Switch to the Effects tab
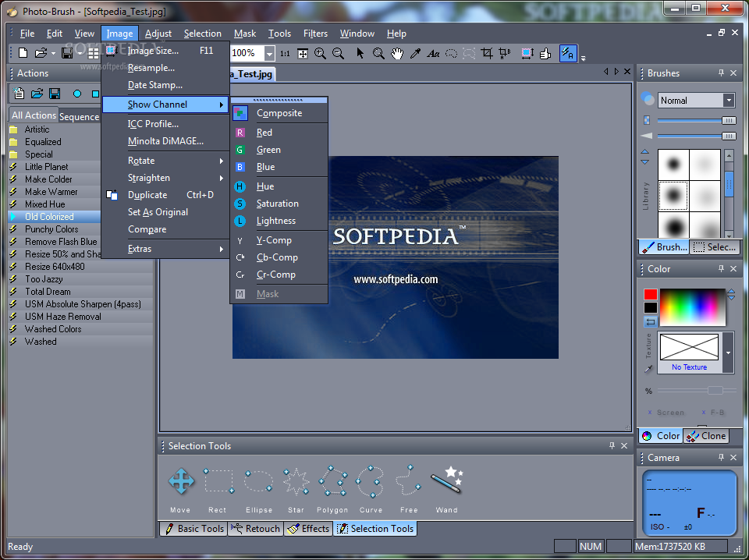The image size is (749, 560). (308, 529)
